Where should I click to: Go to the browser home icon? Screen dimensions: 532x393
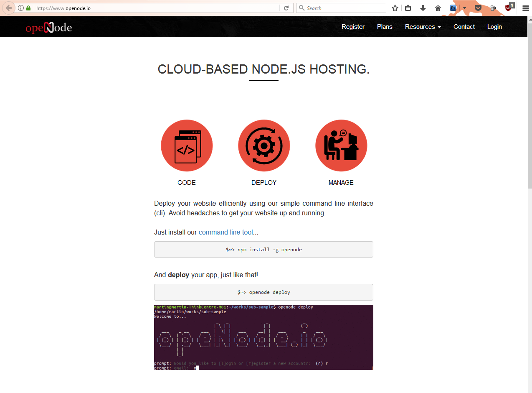[x=438, y=8]
